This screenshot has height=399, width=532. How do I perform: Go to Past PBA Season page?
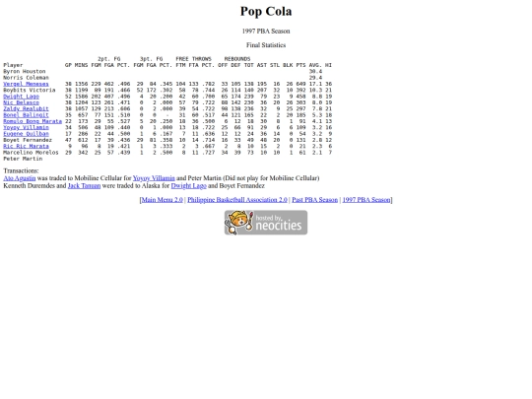(x=315, y=200)
